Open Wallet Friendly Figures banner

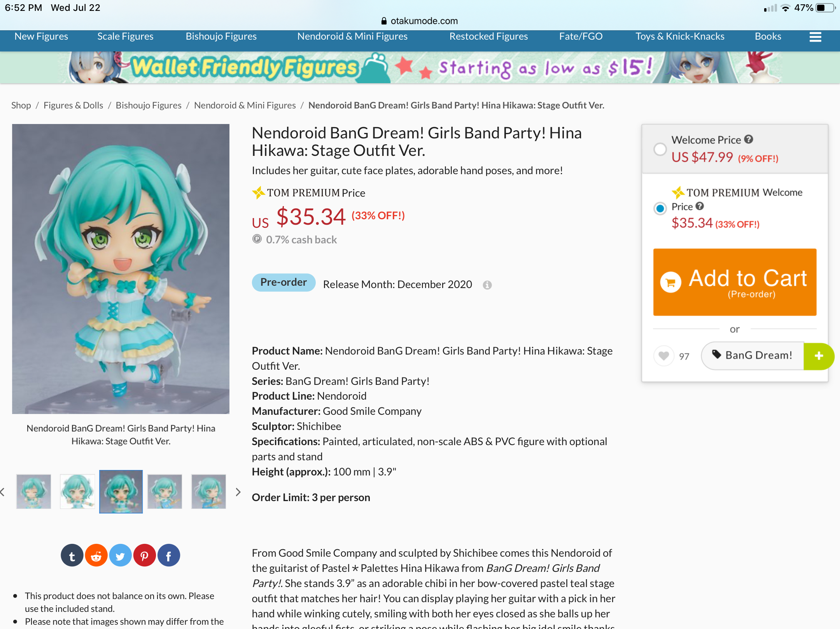click(x=420, y=68)
